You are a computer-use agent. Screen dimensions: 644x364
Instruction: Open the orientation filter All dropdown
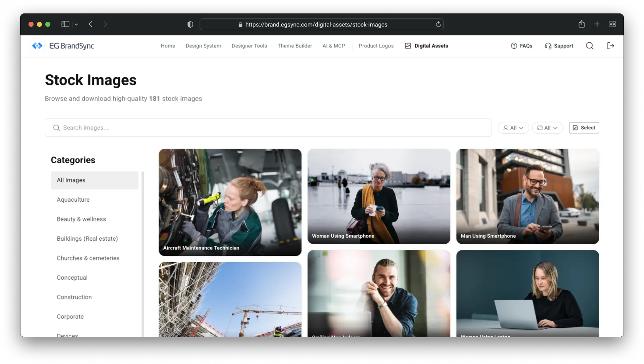(x=548, y=128)
